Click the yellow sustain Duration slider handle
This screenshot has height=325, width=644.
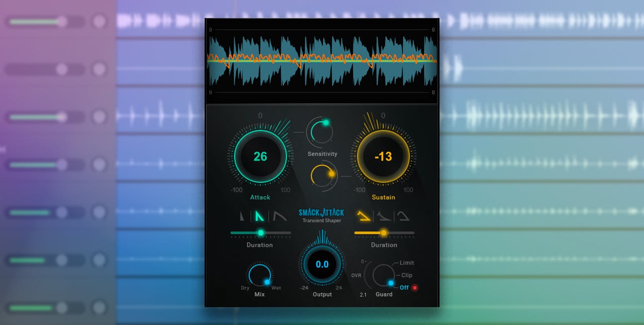point(383,232)
